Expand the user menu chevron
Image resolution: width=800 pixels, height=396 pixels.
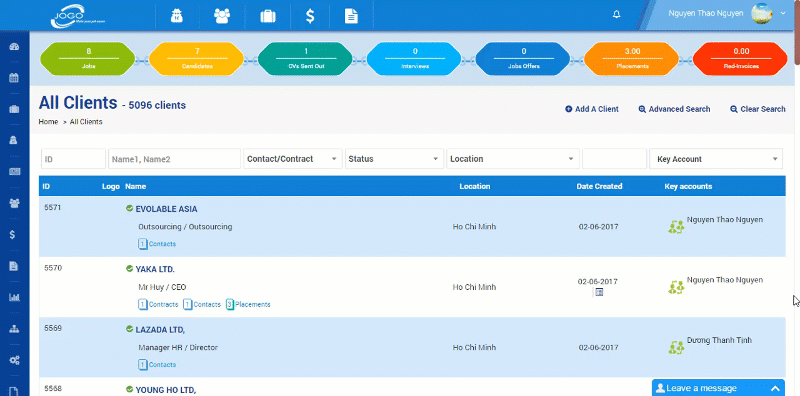tap(783, 14)
